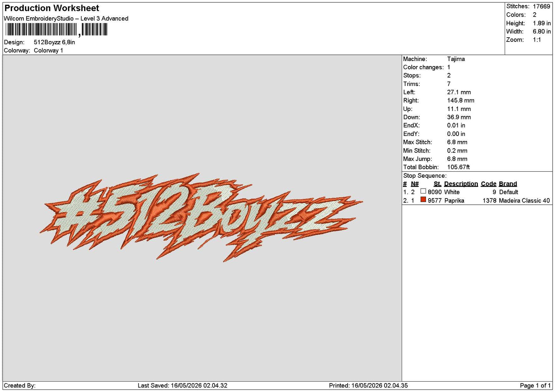Click the design name 512Boyzz 6,8in
555x392 pixels.
click(x=54, y=42)
